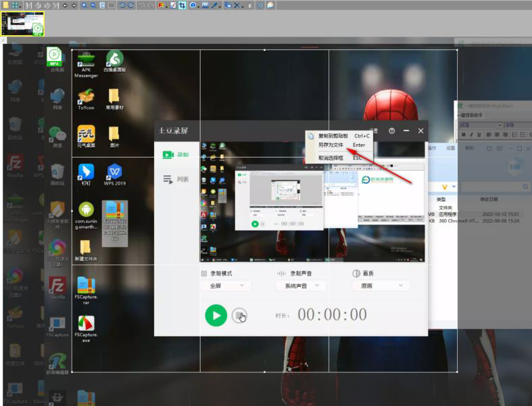Open APK Messenger desktop icon

(86, 65)
